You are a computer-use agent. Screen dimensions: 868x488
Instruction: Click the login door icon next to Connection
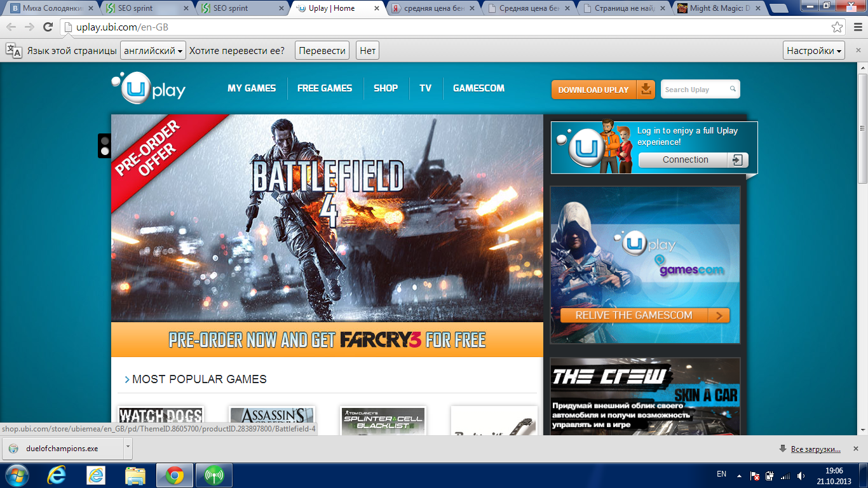point(737,160)
